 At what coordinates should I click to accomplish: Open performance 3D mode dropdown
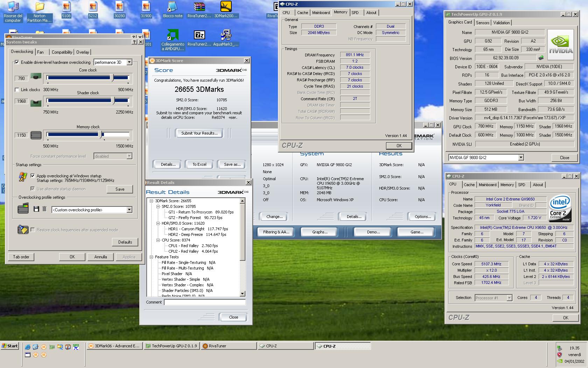[129, 62]
